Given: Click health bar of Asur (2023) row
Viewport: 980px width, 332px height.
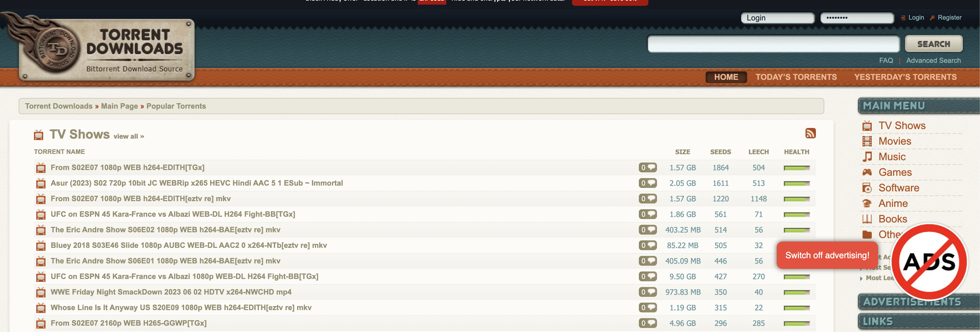Looking at the screenshot, I should pyautogui.click(x=796, y=184).
